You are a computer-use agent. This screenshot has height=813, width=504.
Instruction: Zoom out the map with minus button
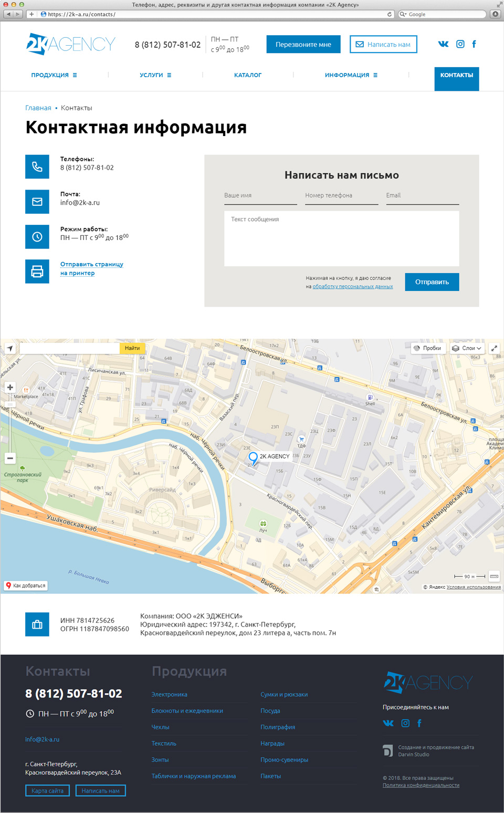point(10,458)
